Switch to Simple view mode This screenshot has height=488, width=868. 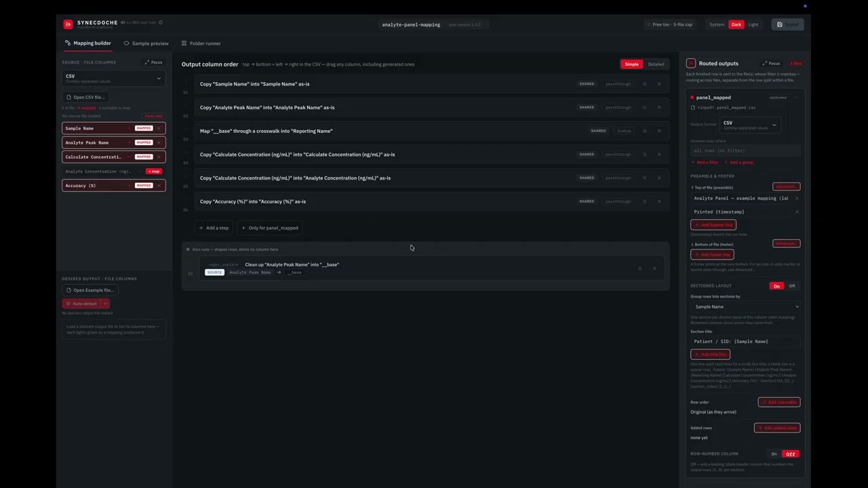click(632, 64)
